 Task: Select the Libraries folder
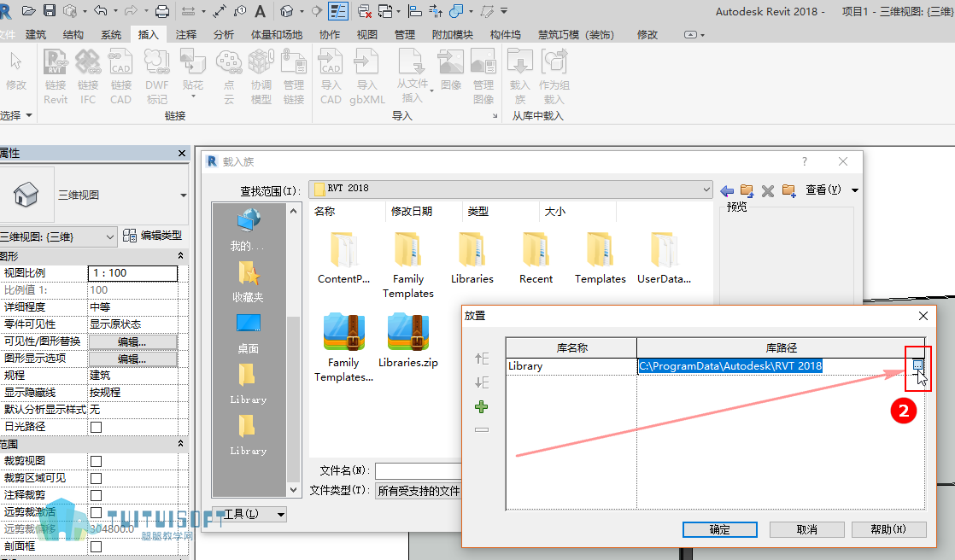[x=472, y=258]
